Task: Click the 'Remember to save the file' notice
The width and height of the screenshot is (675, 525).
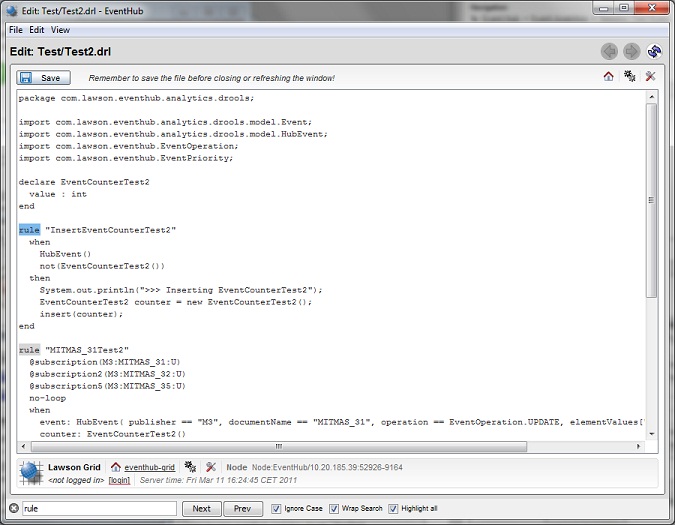Action: [211, 78]
